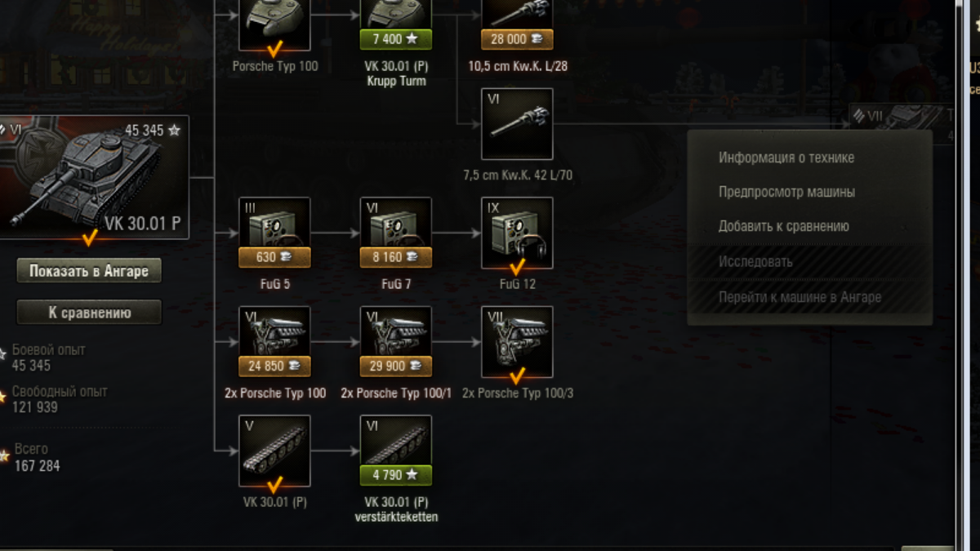
Task: Select the FuG 5 radio module icon
Action: coord(274,233)
